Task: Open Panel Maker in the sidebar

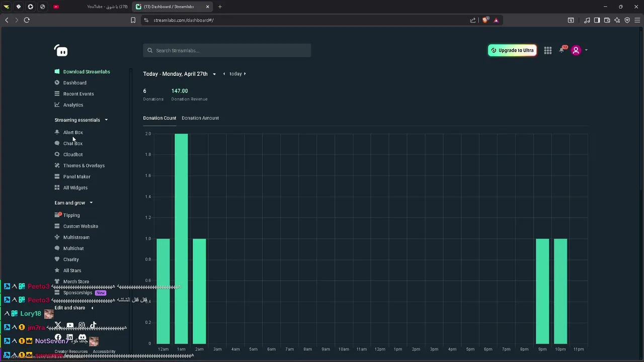Action: 72,176
